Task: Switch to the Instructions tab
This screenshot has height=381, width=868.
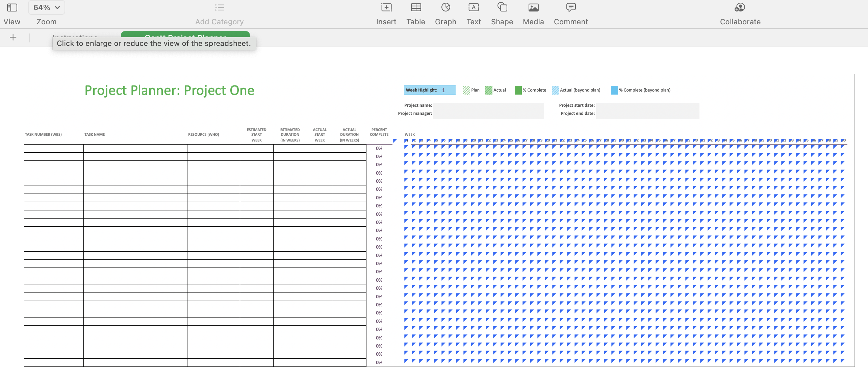Action: pyautogui.click(x=75, y=37)
